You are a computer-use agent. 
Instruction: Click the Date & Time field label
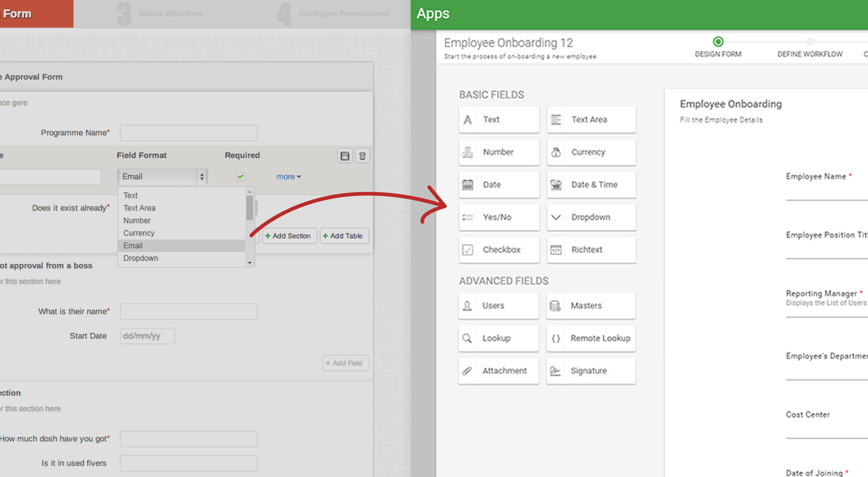tap(594, 185)
